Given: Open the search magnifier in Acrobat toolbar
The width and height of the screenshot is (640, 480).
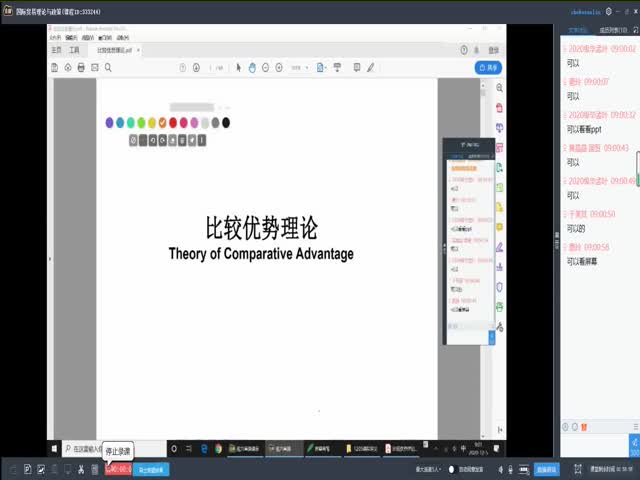Looking at the screenshot, I should click(x=108, y=68).
